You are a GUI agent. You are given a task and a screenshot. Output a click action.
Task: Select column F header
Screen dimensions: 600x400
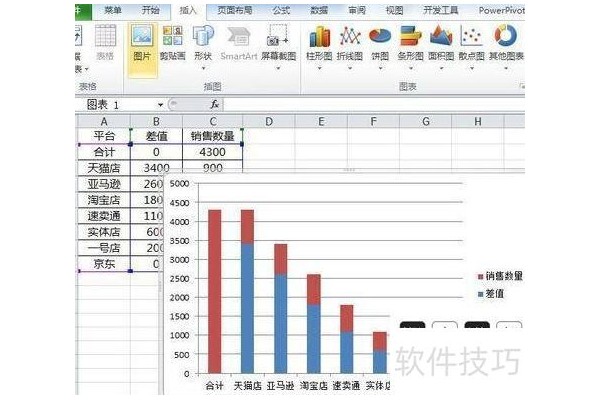(x=373, y=122)
